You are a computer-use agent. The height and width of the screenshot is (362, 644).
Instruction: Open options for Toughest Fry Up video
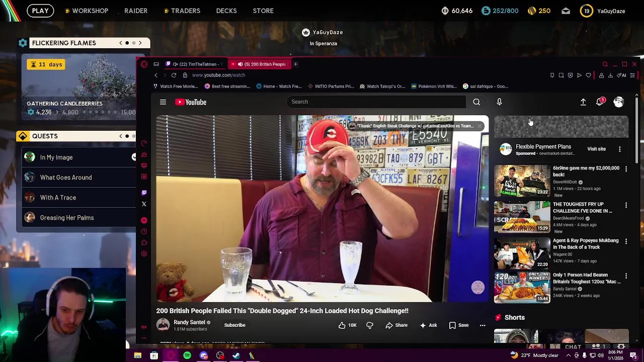click(x=626, y=205)
